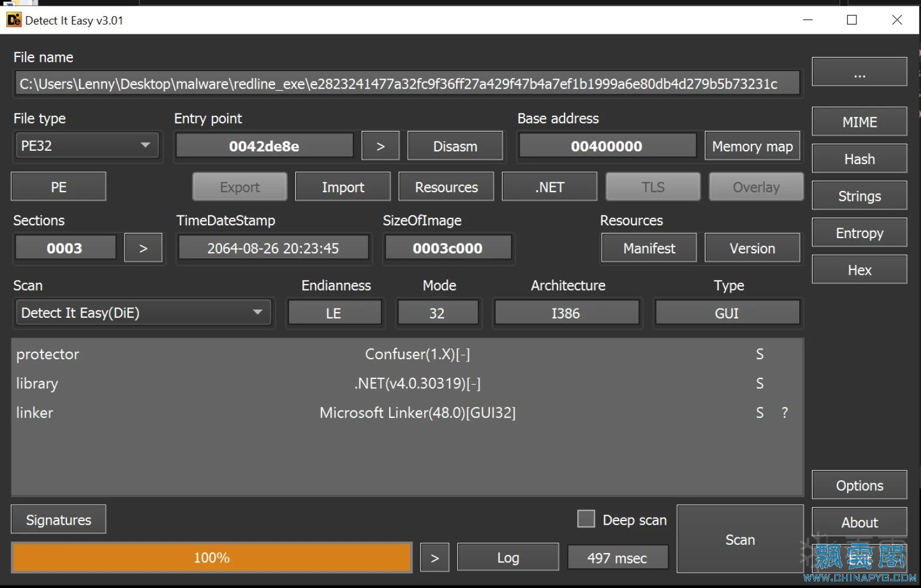Viewport: 921px width, 588px height.
Task: Open the About dialog
Action: point(859,522)
